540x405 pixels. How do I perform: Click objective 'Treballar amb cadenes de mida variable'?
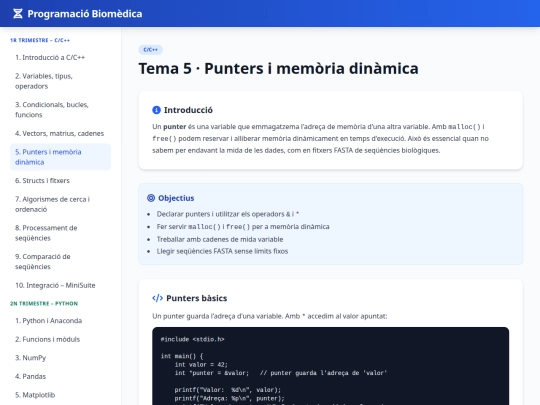[x=220, y=239]
